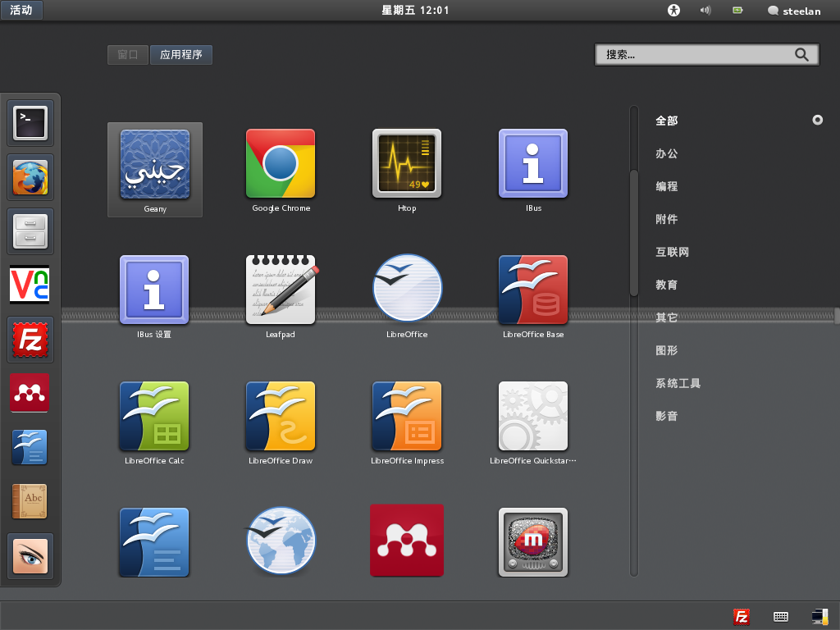840x630 pixels.
Task: Click the battery status indicator
Action: tap(737, 10)
